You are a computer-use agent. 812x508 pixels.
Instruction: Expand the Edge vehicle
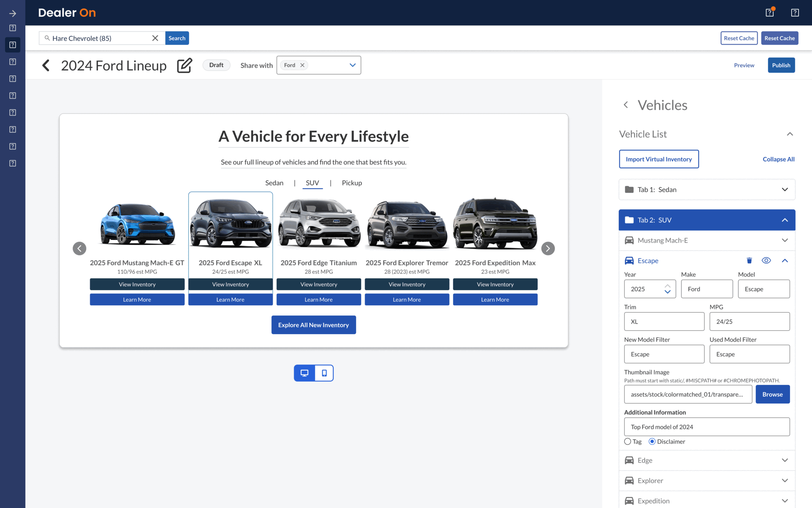tap(707, 460)
